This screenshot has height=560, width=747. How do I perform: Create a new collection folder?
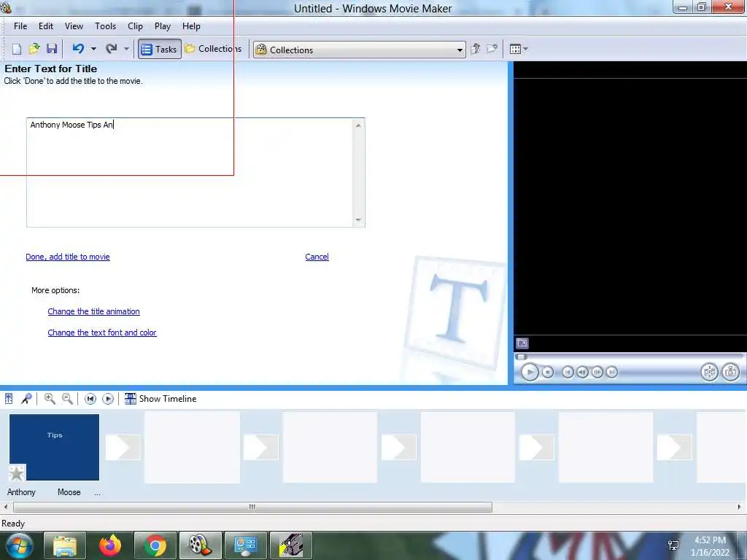tap(492, 49)
